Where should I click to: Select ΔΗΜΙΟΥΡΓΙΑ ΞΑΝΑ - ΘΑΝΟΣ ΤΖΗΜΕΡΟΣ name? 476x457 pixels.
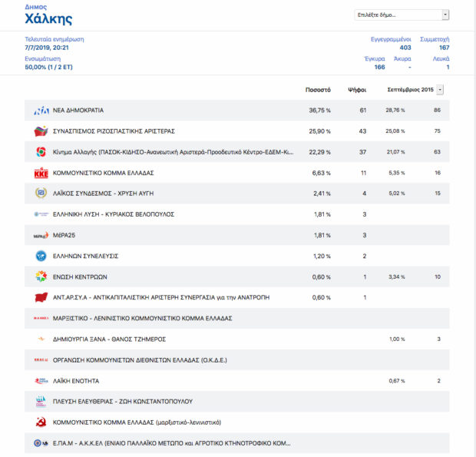109,339
